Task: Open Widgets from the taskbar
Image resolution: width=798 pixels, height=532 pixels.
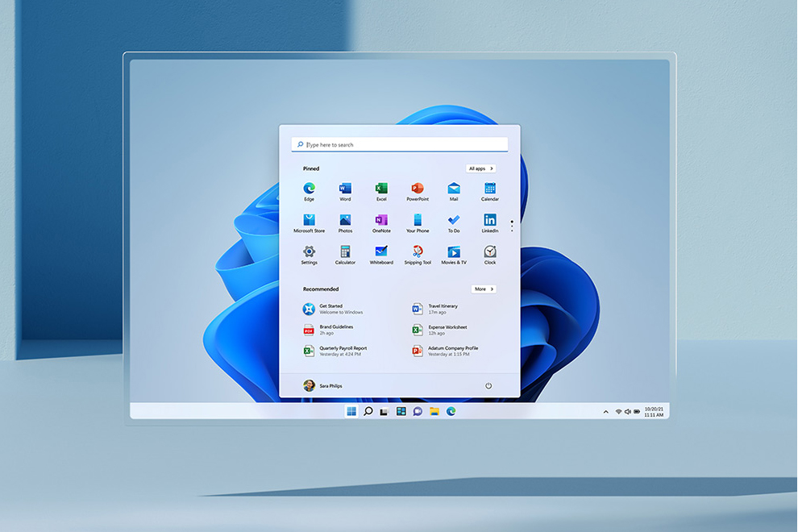Action: click(x=401, y=411)
